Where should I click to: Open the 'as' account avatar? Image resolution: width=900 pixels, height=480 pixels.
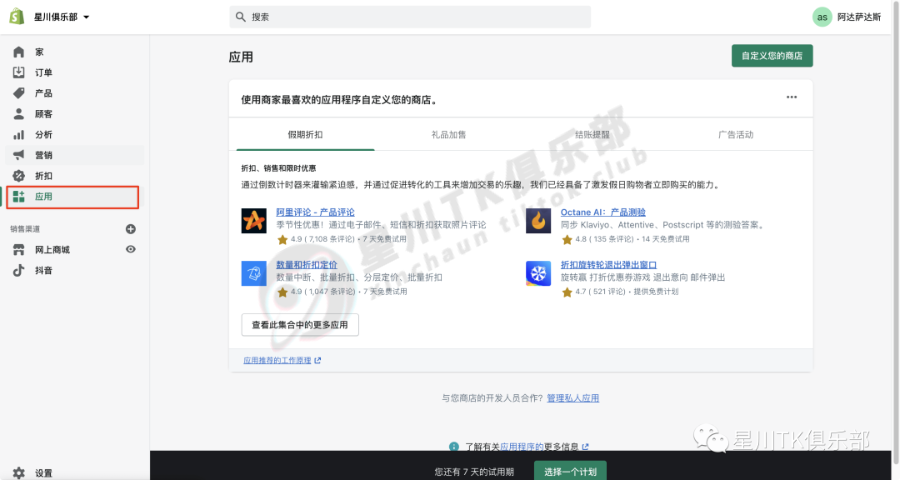822,17
